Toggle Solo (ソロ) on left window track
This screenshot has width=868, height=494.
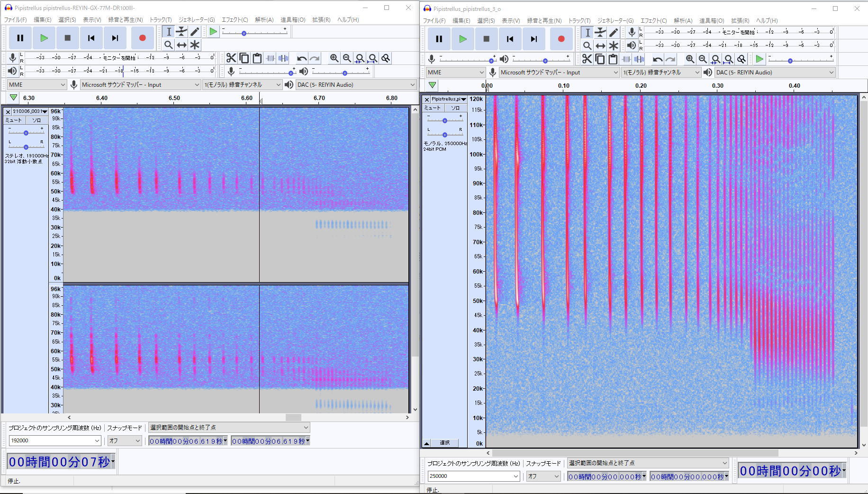[x=36, y=120]
